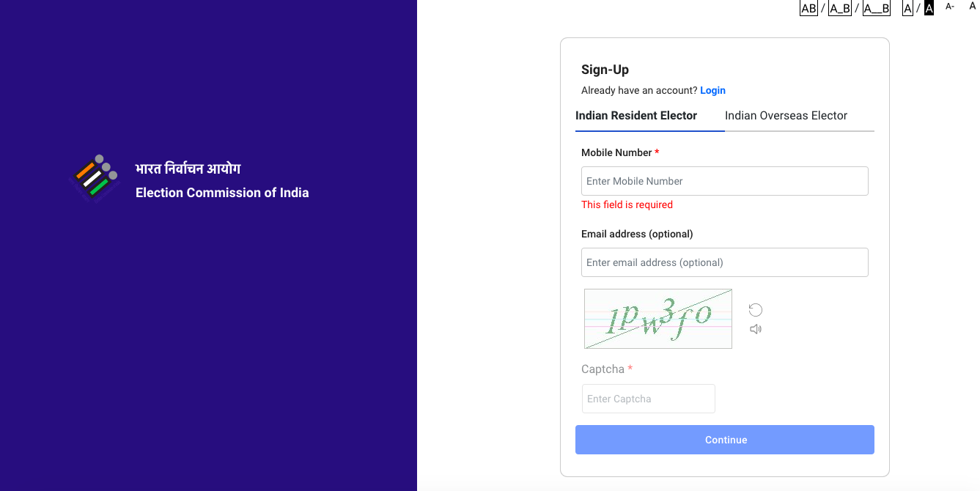Select the medium letter spacing A_B option
The image size is (980, 491).
pyautogui.click(x=839, y=8)
